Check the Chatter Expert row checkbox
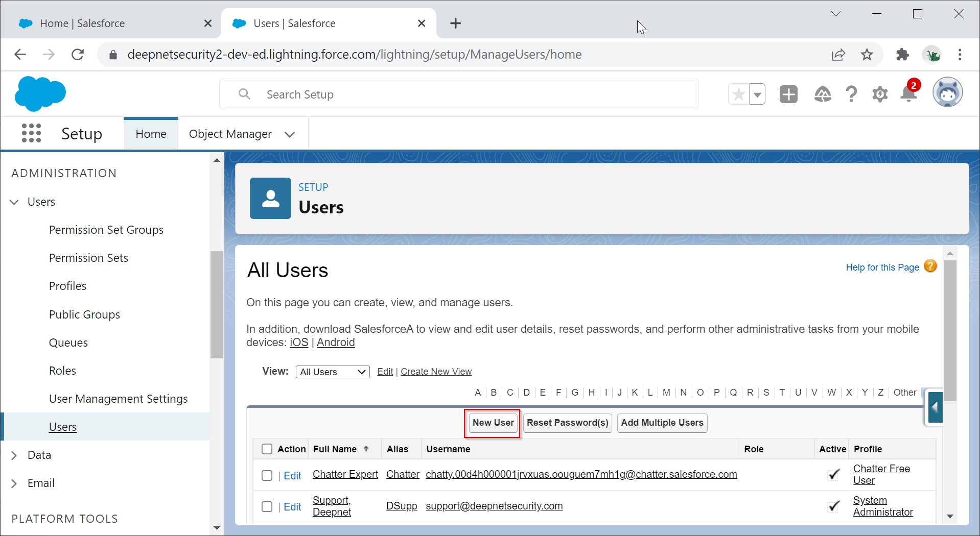This screenshot has height=536, width=980. pyautogui.click(x=267, y=476)
